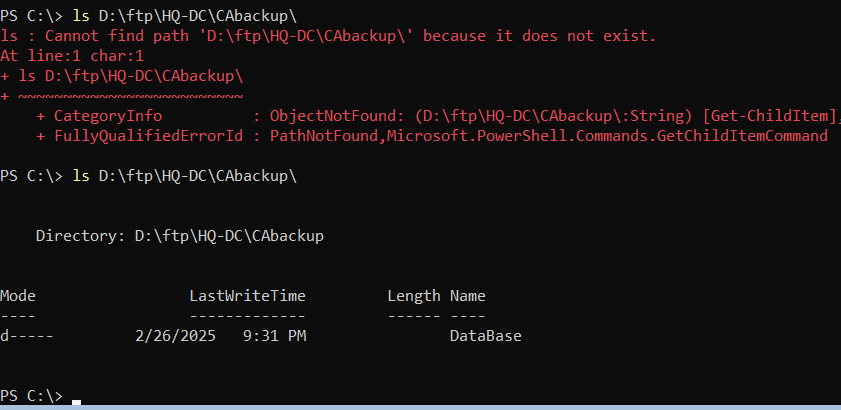Screen dimensions: 841x410
Task: Click the Mode column header
Action: (18, 296)
